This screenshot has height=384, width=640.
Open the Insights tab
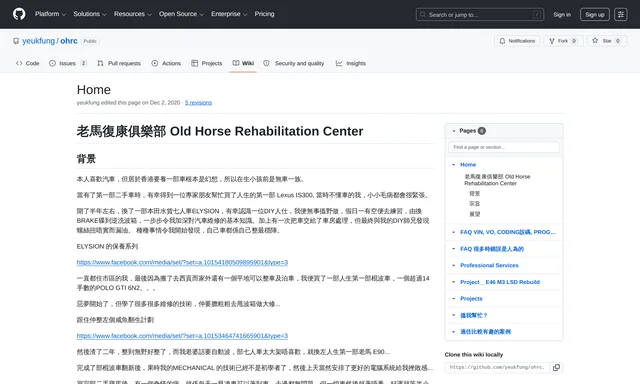click(351, 63)
